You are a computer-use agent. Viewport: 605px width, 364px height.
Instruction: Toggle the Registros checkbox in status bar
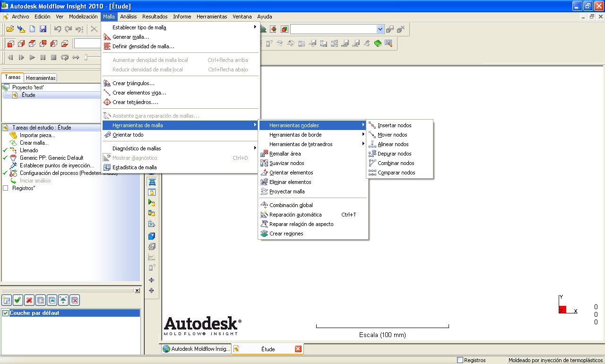460,360
